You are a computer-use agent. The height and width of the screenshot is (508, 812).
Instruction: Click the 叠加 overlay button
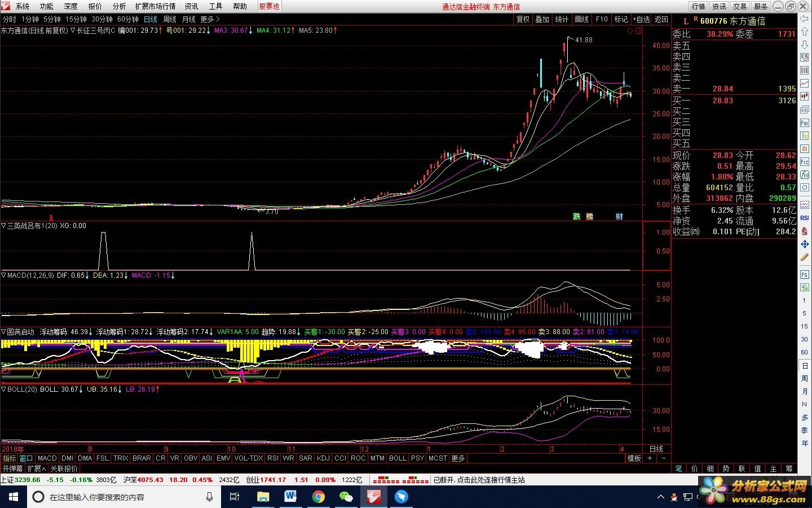(x=542, y=19)
